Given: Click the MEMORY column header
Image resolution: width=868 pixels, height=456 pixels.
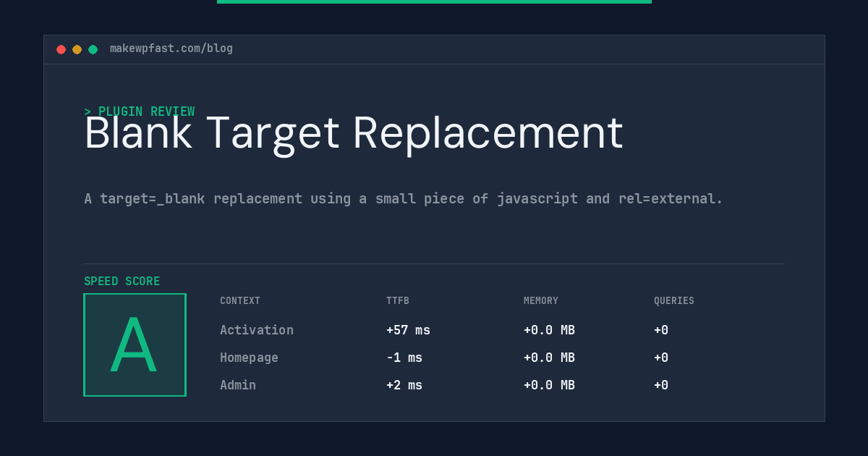Looking at the screenshot, I should point(541,301).
